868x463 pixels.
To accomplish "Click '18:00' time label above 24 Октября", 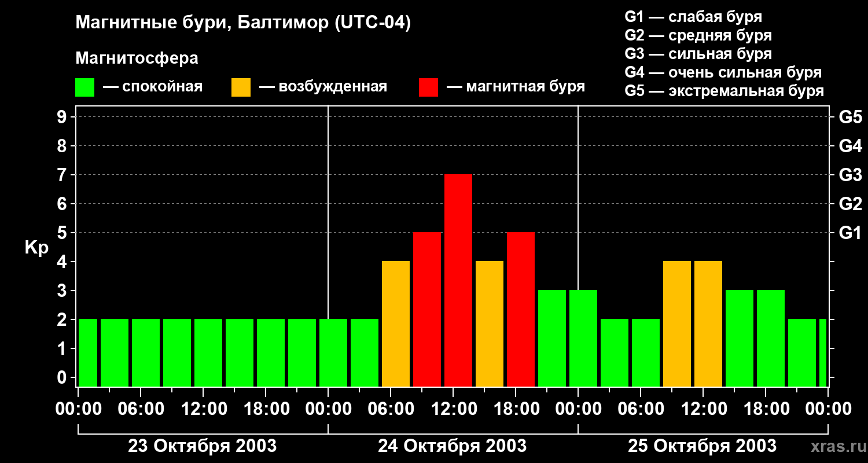I will [x=516, y=409].
